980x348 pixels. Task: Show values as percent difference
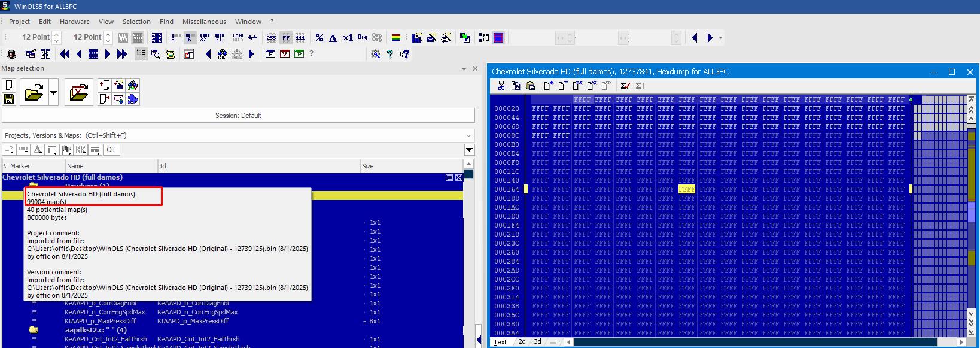(319, 38)
